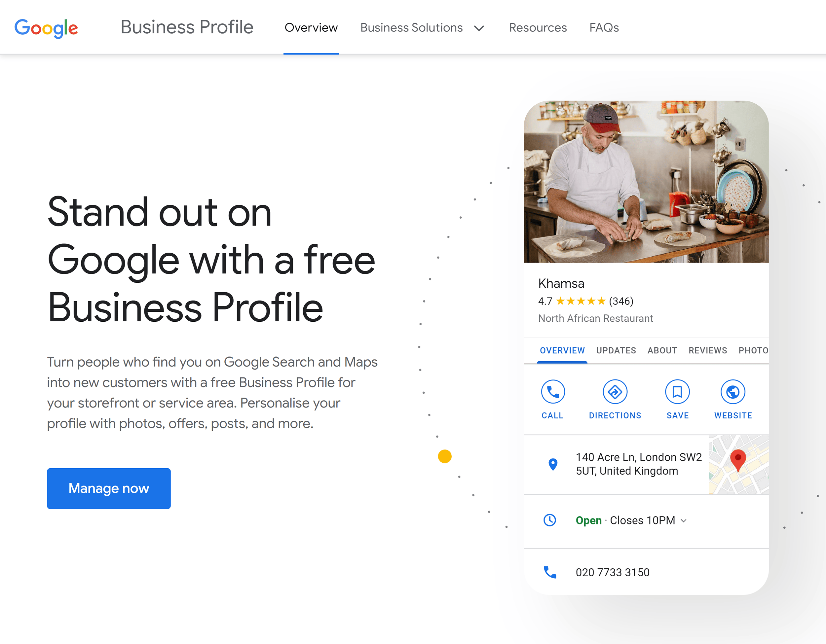Click the Overview tab on Business Profile
The height and width of the screenshot is (644, 826).
pyautogui.click(x=562, y=349)
